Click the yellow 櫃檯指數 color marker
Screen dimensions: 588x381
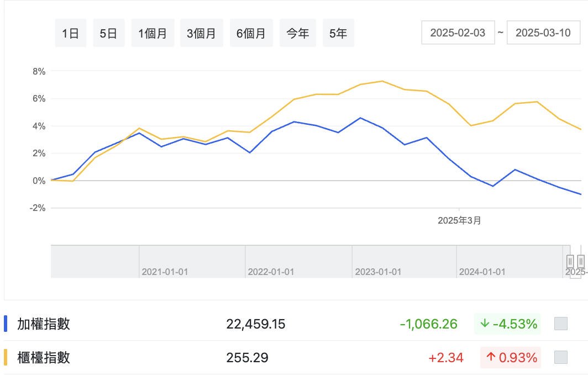click(x=6, y=357)
